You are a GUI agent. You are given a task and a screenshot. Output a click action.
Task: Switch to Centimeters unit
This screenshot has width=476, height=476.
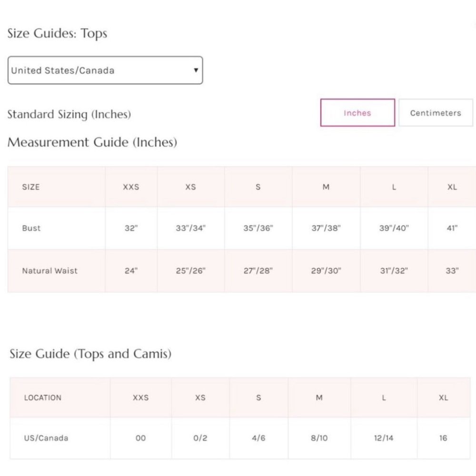click(435, 113)
